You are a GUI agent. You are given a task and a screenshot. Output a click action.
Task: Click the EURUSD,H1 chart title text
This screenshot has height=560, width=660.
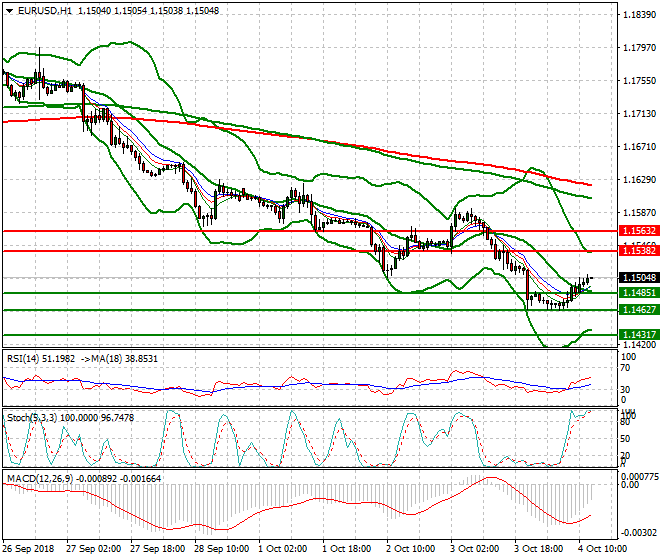[45, 11]
